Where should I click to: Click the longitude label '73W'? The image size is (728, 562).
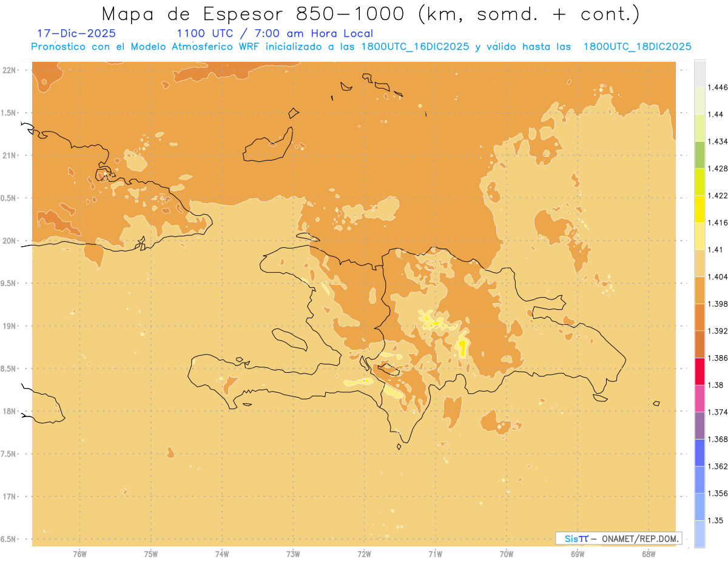293,554
